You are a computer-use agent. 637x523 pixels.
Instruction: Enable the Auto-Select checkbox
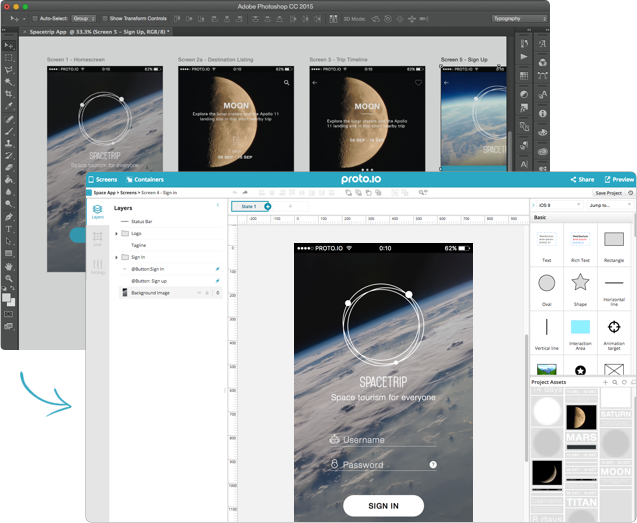tap(35, 18)
